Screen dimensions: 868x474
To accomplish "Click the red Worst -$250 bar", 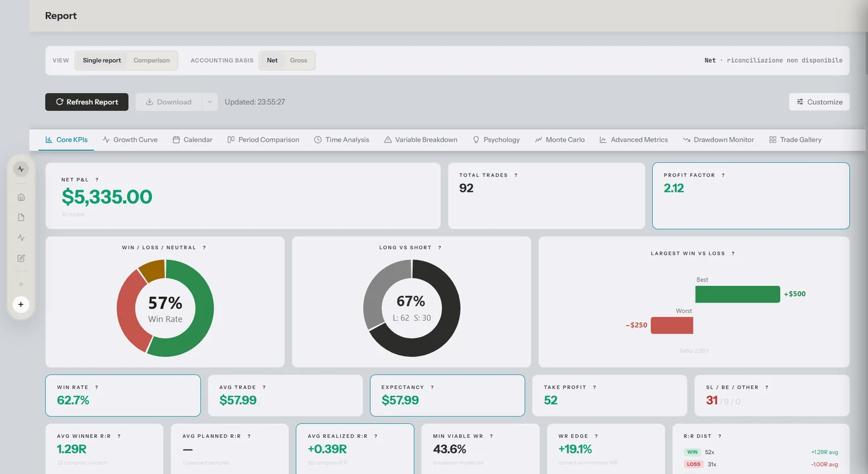I will coord(671,325).
